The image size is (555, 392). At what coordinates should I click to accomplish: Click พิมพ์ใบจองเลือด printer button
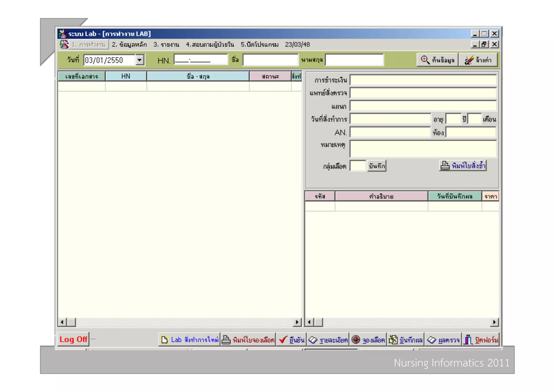pyautogui.click(x=248, y=340)
